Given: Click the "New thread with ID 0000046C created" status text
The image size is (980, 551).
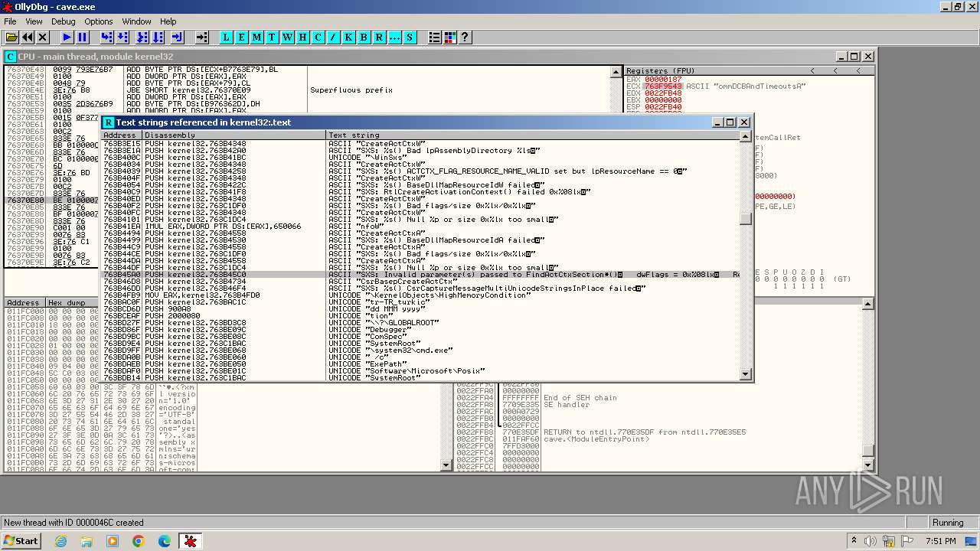Looking at the screenshot, I should [73, 523].
